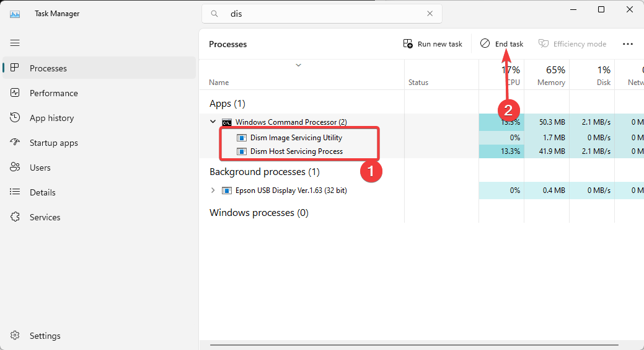Open the more options ellipsis menu

(627, 44)
